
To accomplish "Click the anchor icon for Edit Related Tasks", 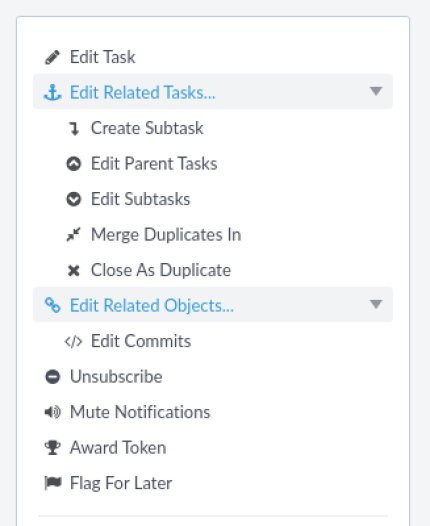I will coord(52,93).
